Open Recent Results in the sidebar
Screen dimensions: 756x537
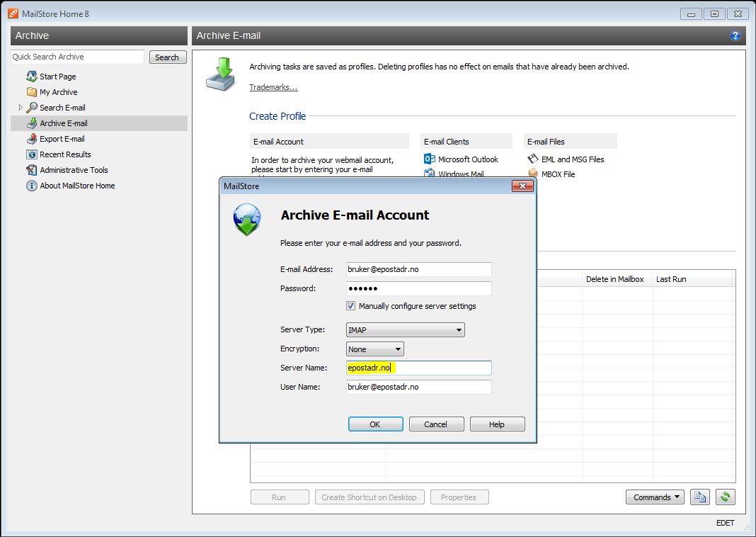65,154
